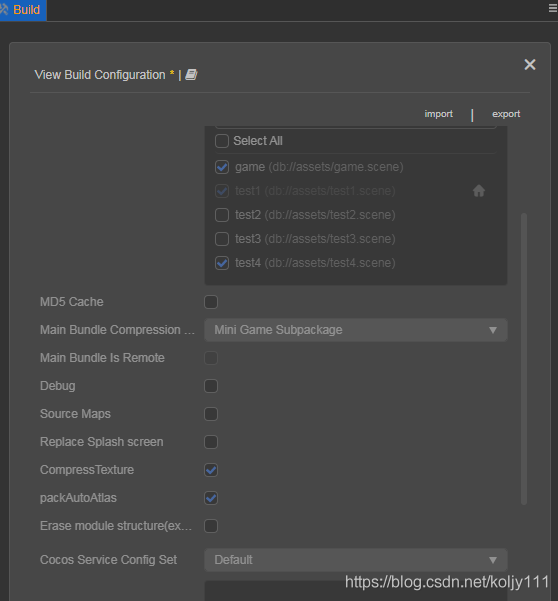Open the build documentation book icon
The height and width of the screenshot is (601, 558).
191,75
